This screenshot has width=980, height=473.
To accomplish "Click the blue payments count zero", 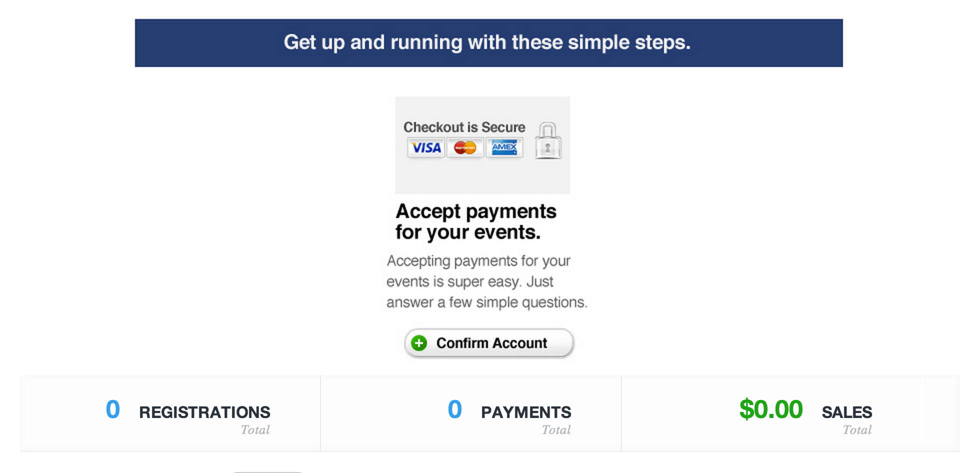I will pos(455,409).
